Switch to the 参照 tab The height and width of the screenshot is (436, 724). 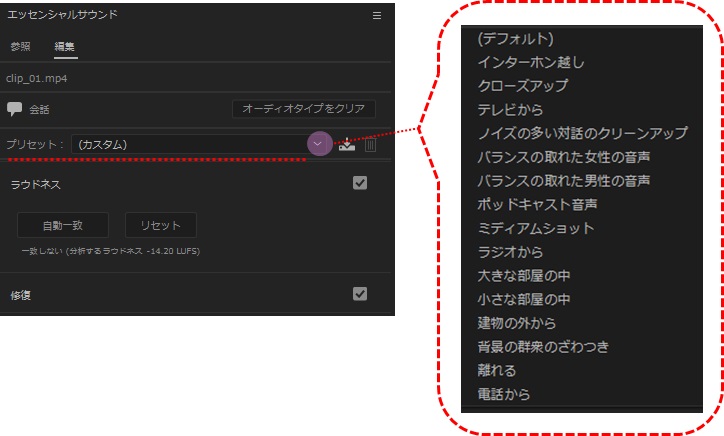pyautogui.click(x=20, y=46)
